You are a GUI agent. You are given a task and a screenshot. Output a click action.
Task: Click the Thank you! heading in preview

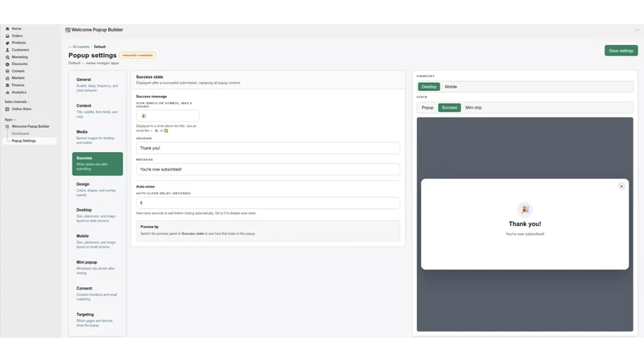click(525, 224)
